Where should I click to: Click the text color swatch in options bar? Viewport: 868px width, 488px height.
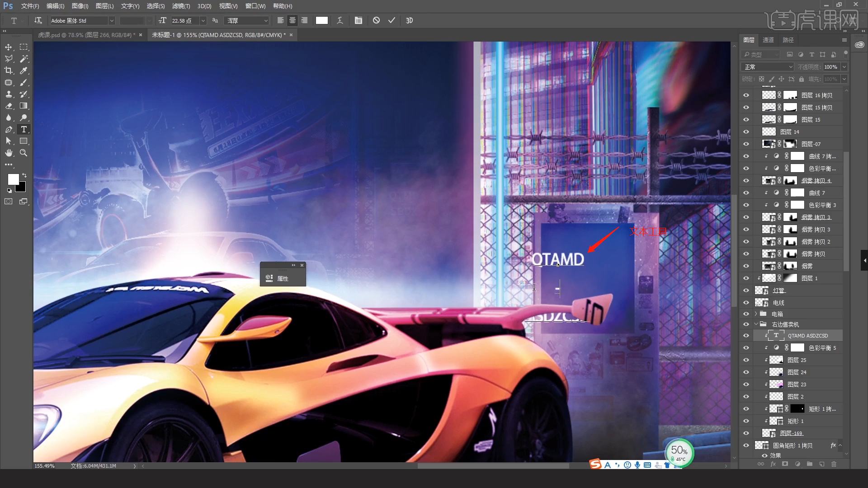point(322,20)
